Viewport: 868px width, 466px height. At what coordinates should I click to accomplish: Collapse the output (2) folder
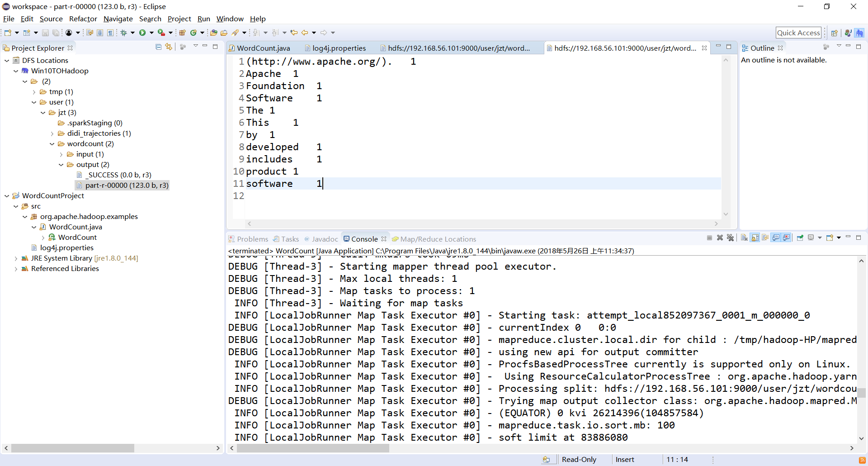coord(61,165)
